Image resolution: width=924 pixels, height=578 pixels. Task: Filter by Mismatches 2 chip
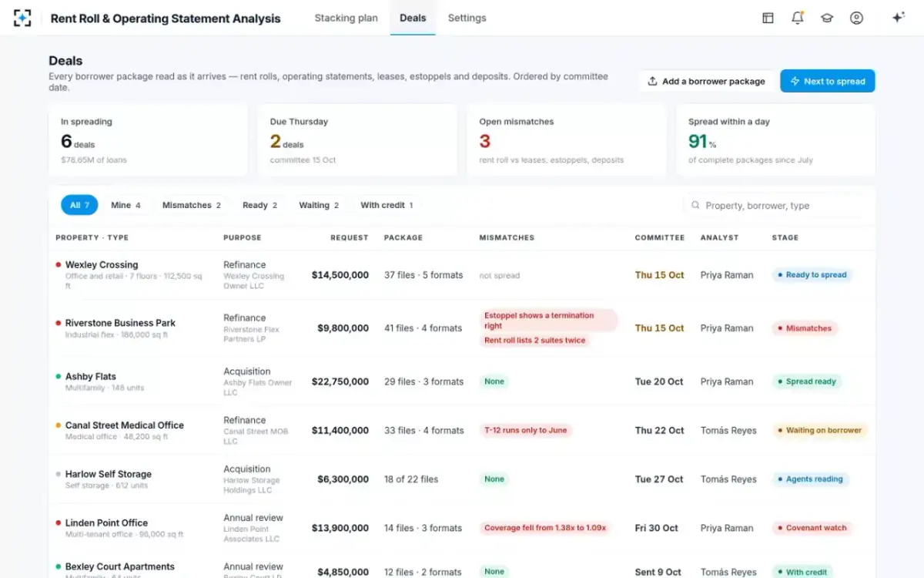pos(192,205)
